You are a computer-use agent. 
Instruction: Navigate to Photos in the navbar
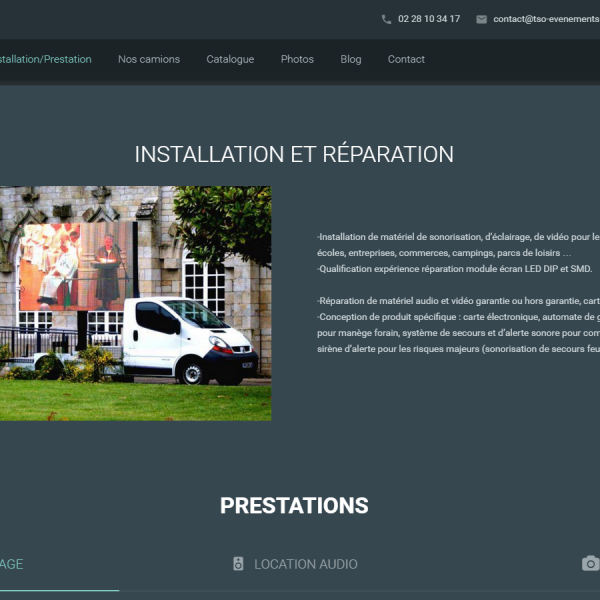point(297,59)
